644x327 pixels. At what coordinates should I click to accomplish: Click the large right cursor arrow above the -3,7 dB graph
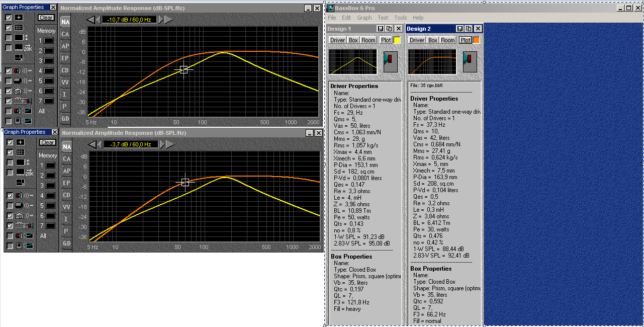[170, 144]
